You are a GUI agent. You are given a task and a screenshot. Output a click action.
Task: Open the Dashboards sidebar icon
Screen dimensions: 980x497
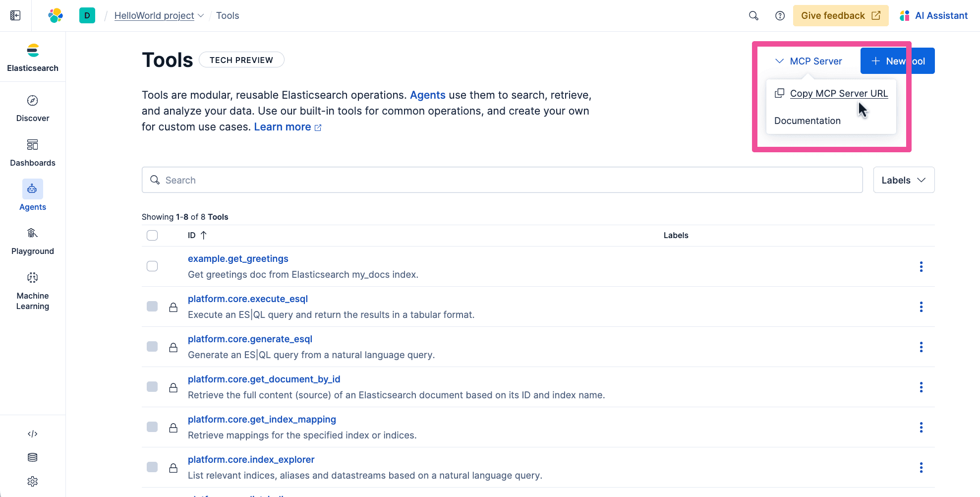[32, 152]
